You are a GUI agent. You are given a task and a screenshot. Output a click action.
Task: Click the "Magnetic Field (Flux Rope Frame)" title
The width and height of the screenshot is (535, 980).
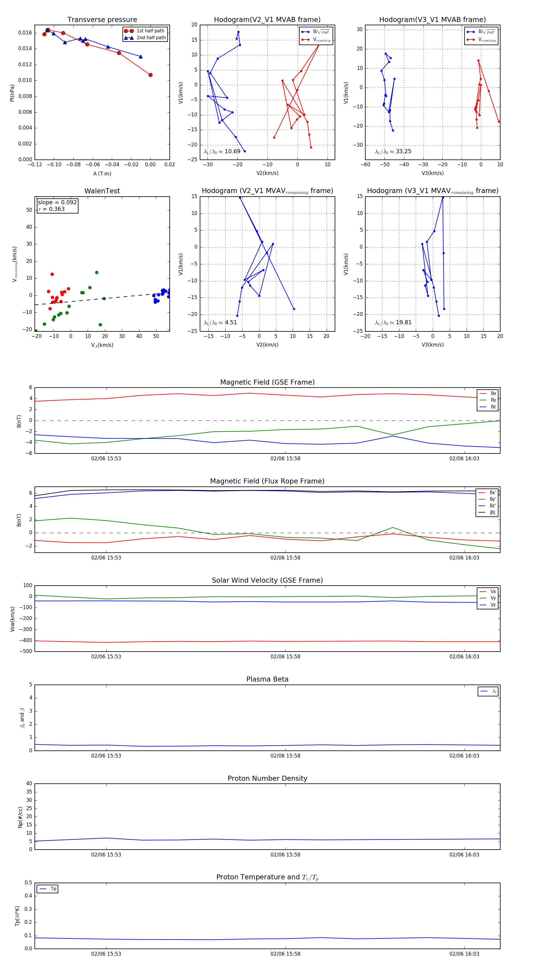(267, 481)
